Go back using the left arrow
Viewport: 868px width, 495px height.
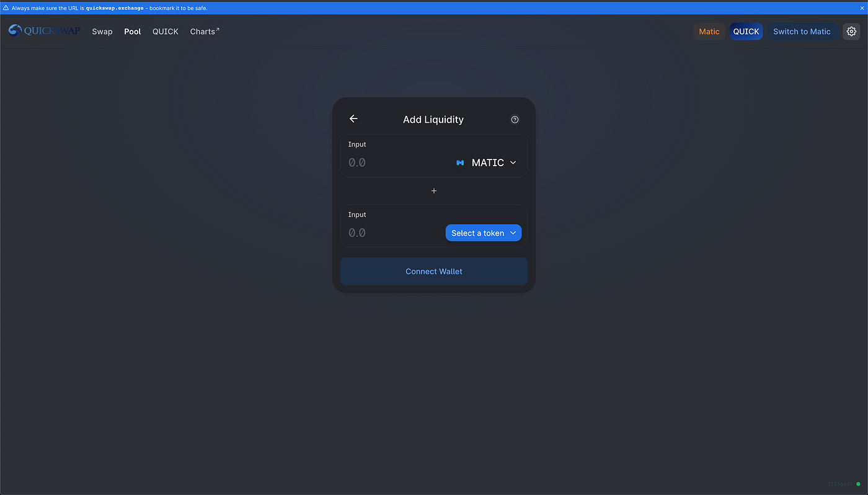(x=353, y=118)
